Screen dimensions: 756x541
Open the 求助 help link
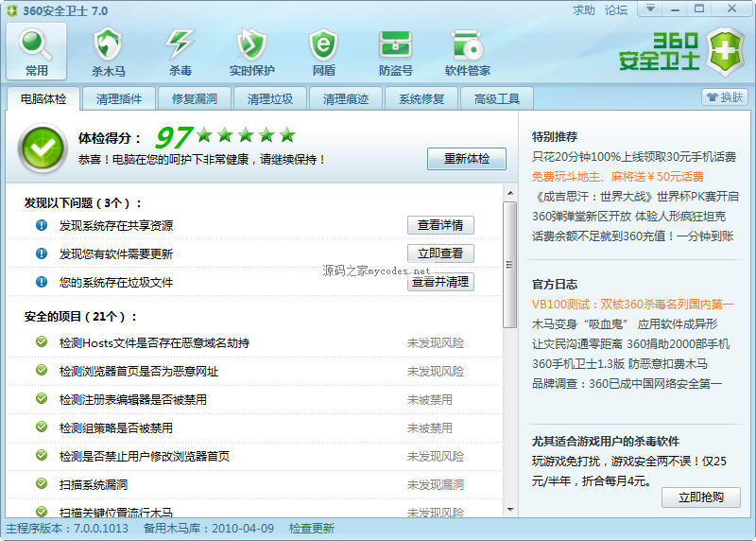(584, 10)
